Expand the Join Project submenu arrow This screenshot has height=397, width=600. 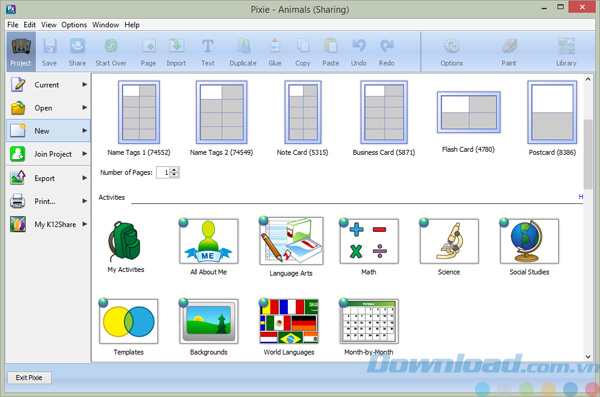(x=85, y=154)
